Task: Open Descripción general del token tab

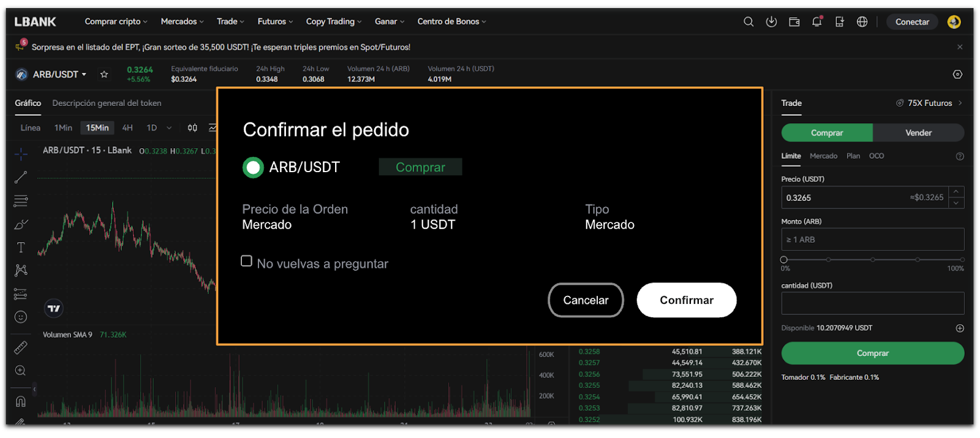Action: point(107,103)
